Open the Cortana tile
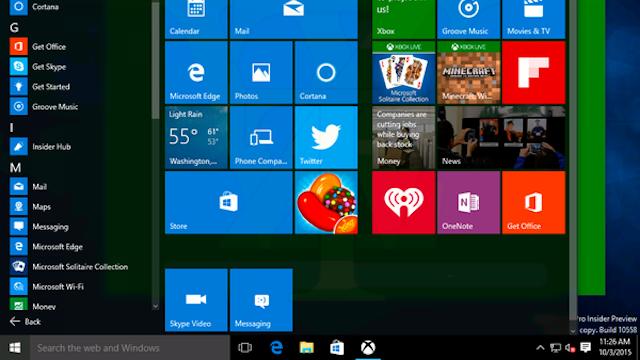This screenshot has height=360, width=640. click(x=326, y=72)
